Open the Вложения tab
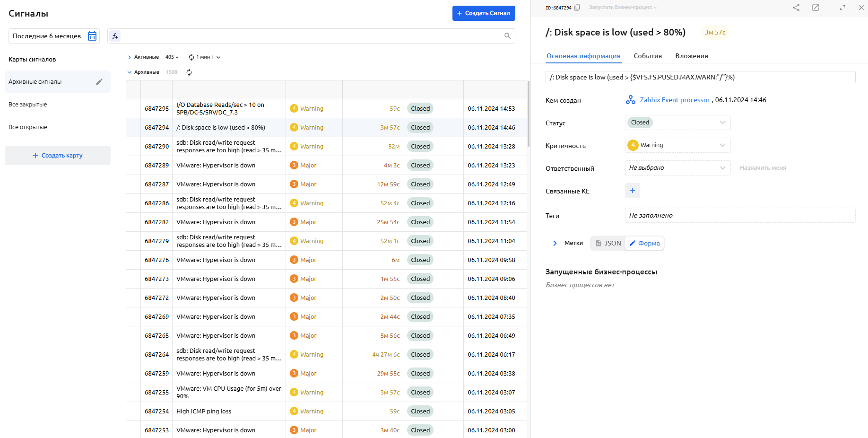This screenshot has width=868, height=438. [x=691, y=56]
